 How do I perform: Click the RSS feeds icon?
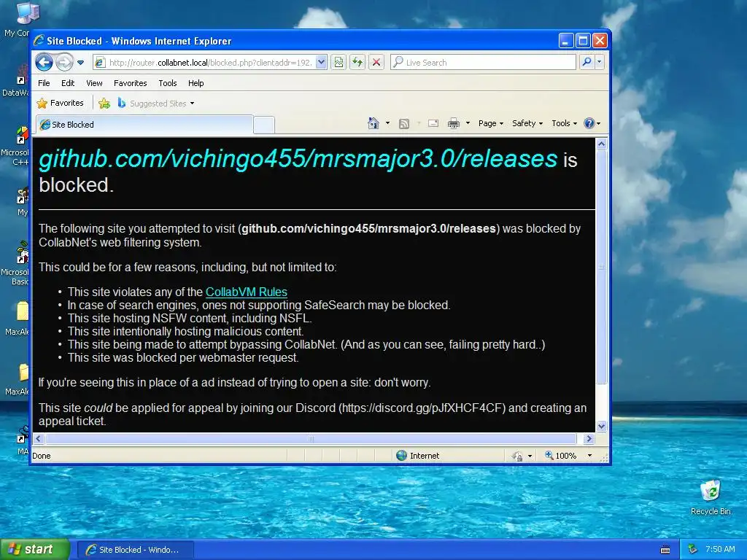404,124
